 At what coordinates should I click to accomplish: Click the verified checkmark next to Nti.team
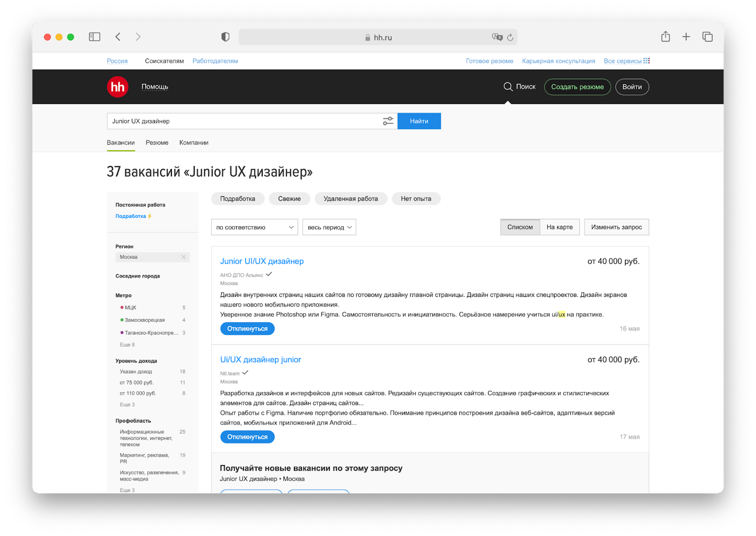click(245, 372)
